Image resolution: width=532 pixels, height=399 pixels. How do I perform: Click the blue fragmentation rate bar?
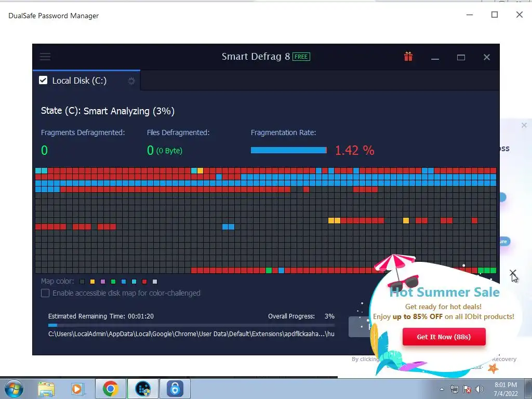[289, 150]
